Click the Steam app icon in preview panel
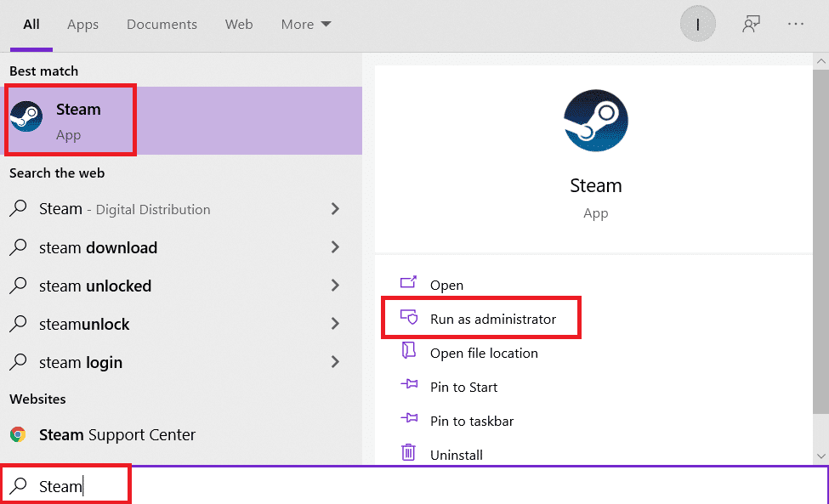 click(x=595, y=121)
